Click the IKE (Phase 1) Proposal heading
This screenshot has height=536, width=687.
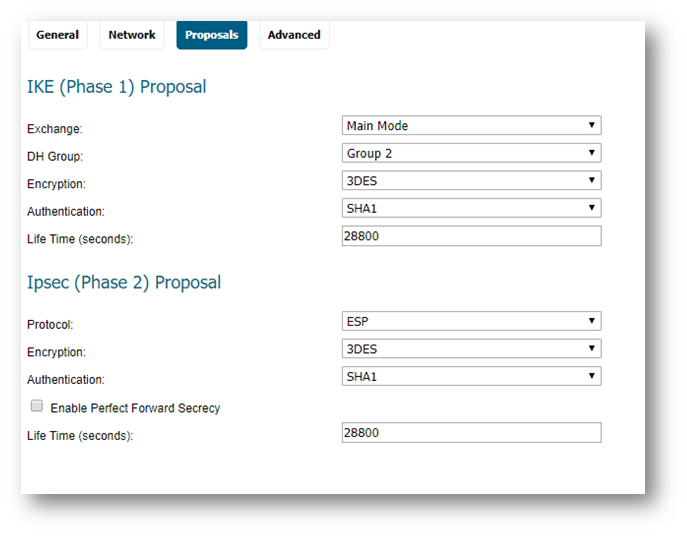(x=116, y=87)
